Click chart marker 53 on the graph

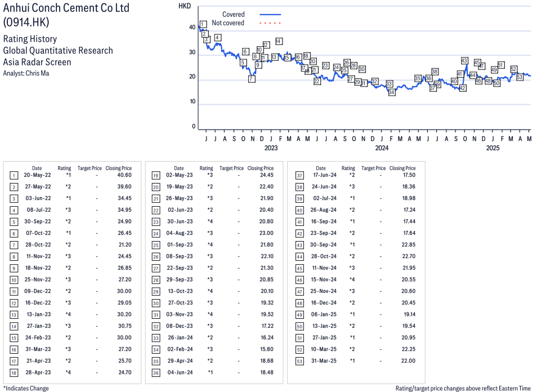coord(520,77)
